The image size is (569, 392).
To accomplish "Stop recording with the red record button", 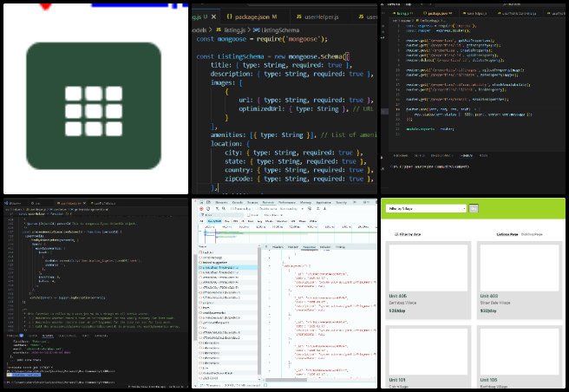I will 201,209.
